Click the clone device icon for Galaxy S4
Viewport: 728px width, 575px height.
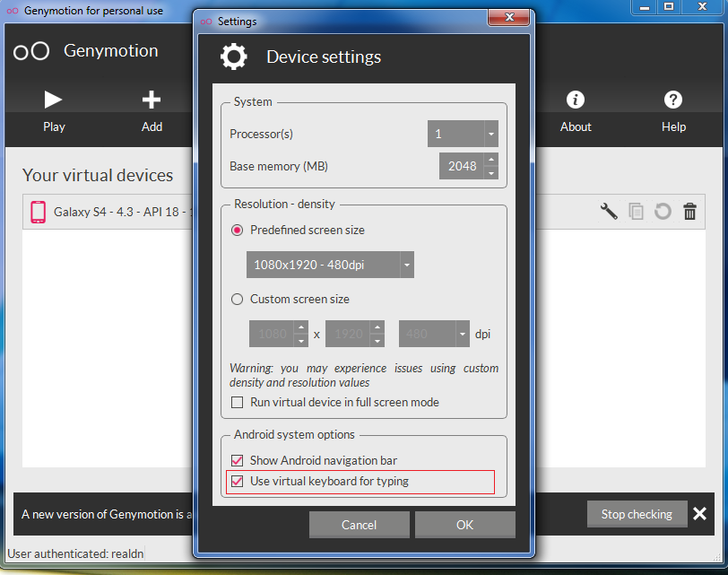tap(636, 212)
